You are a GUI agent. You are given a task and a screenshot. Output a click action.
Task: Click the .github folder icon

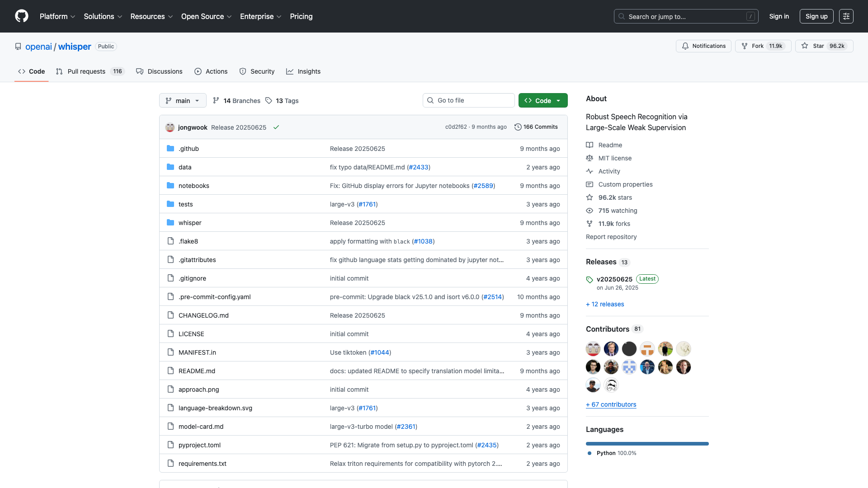[171, 148]
